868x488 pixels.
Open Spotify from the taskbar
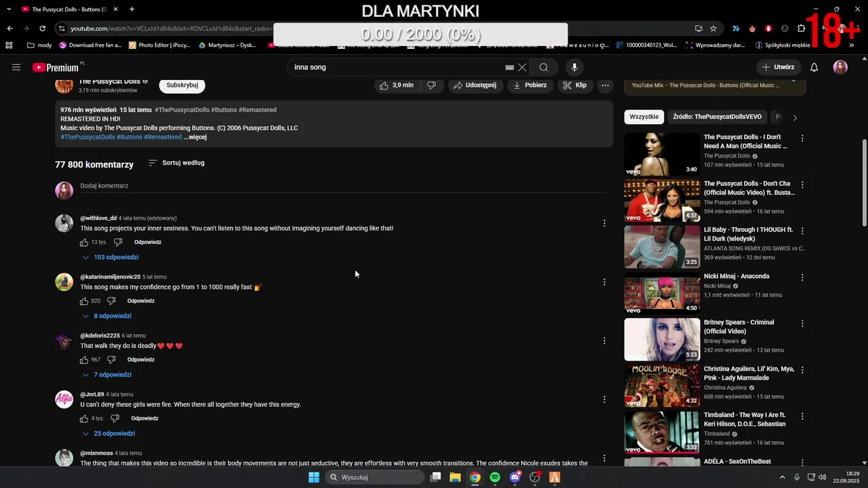coord(495,477)
